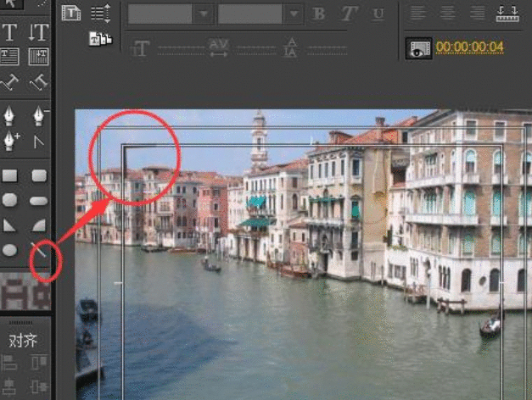Toggle Show Background Video
532x400 pixels.
[417, 48]
